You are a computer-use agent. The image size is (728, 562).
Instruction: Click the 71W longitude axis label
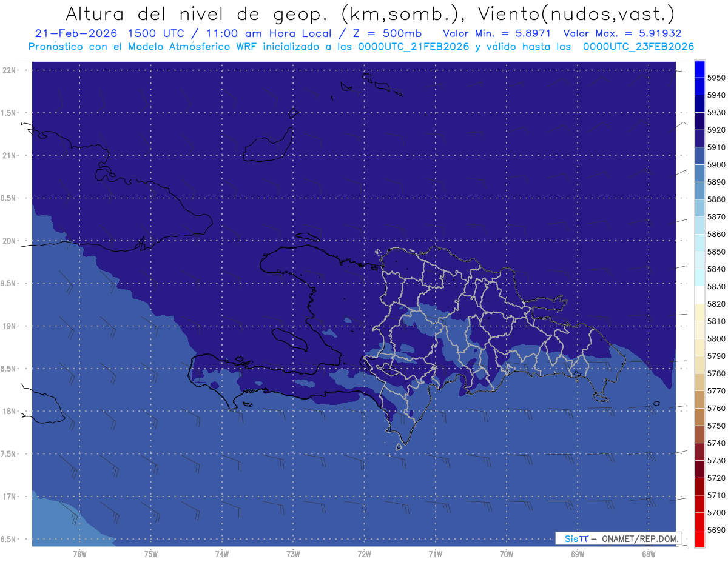pos(435,554)
